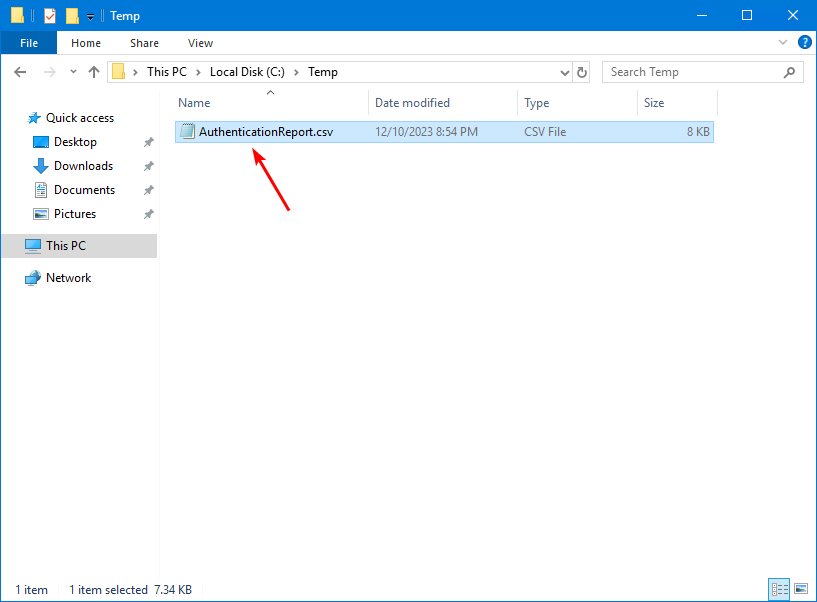
Task: Expand the ribbon with the chevron
Action: [784, 43]
